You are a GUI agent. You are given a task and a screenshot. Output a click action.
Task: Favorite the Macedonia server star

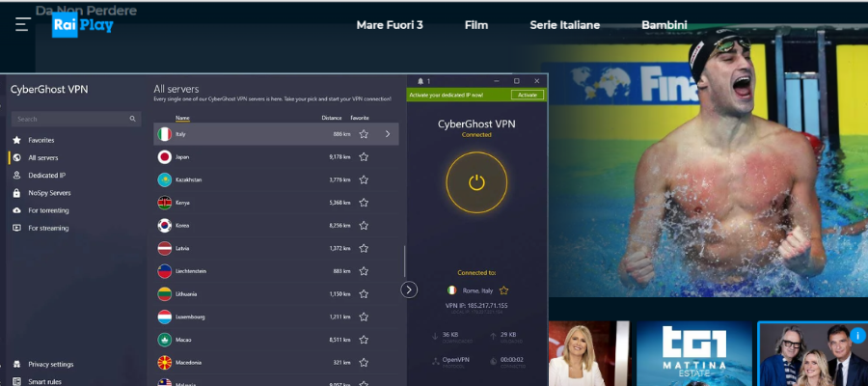coord(364,363)
